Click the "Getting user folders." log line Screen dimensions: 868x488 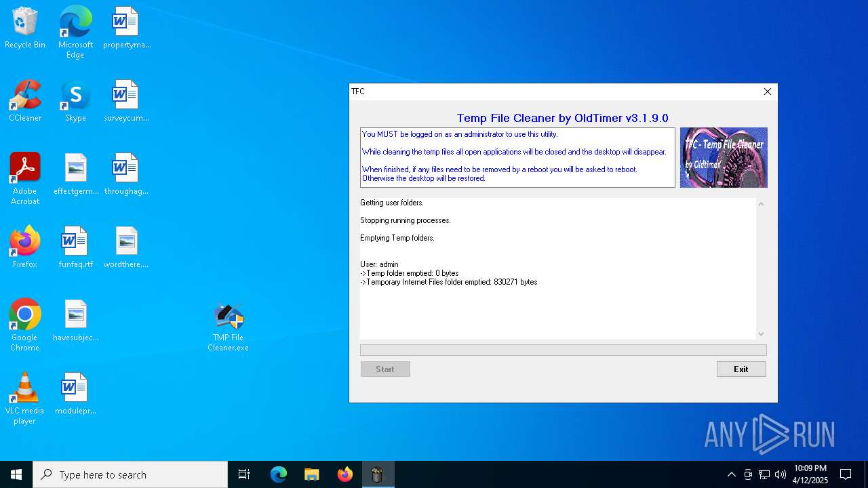coord(392,203)
